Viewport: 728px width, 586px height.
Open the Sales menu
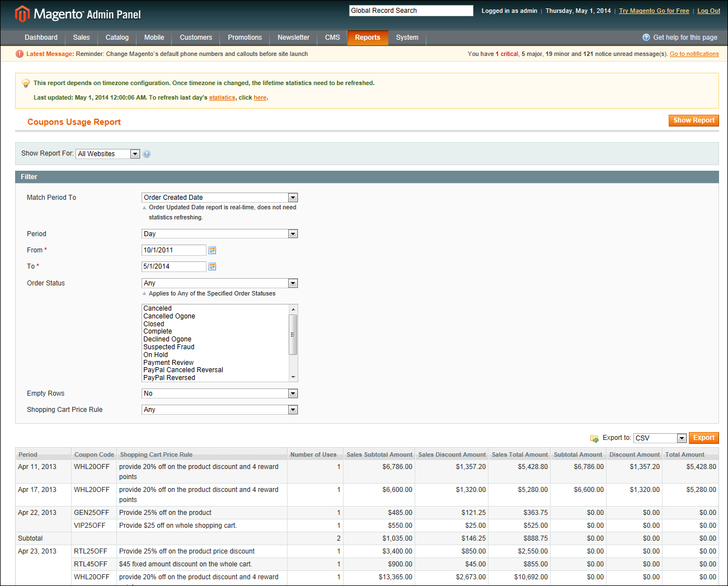[x=81, y=37]
